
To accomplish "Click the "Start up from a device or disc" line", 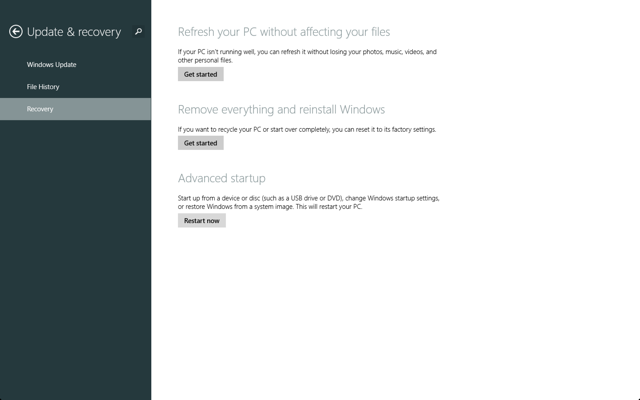I will [x=308, y=198].
